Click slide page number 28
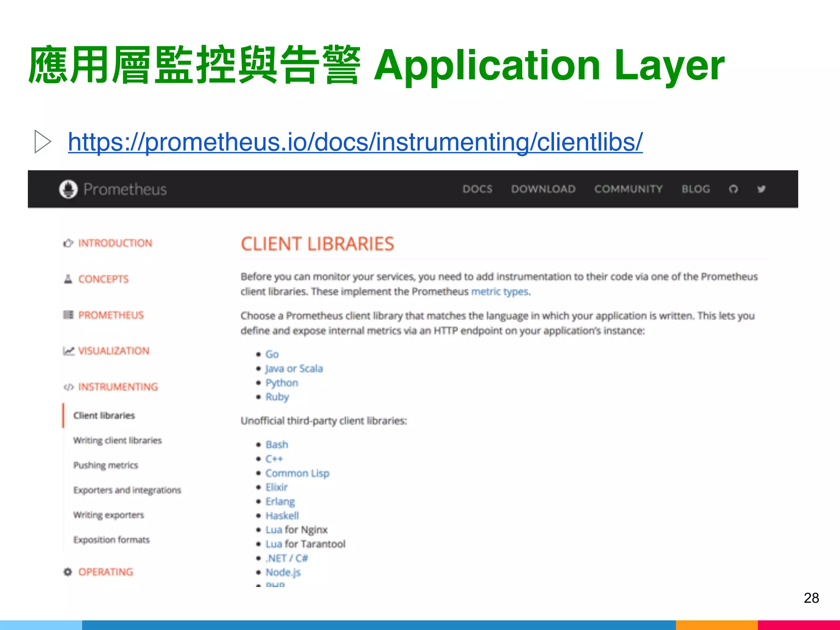Viewport: 840px width, 630px height. (811, 598)
